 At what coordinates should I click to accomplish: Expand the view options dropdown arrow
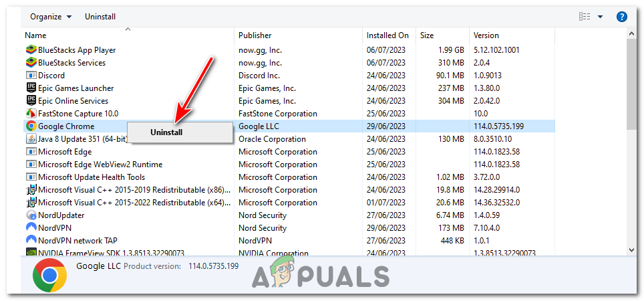pos(600,17)
